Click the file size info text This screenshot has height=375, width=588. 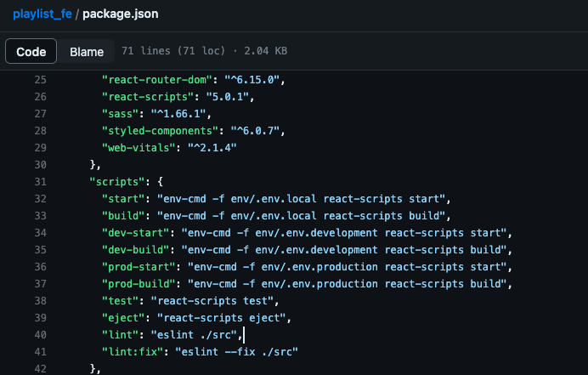point(205,51)
